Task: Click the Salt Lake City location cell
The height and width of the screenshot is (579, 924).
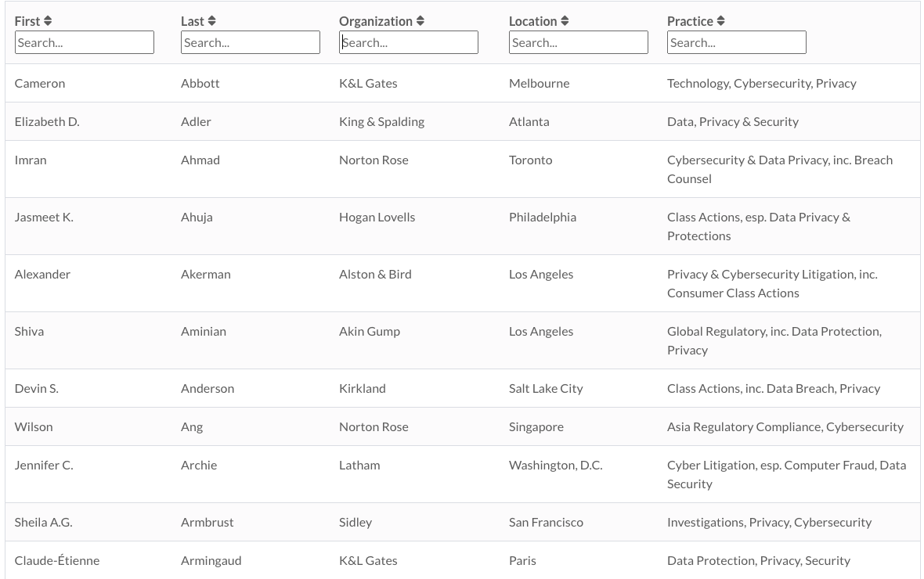Action: 546,388
